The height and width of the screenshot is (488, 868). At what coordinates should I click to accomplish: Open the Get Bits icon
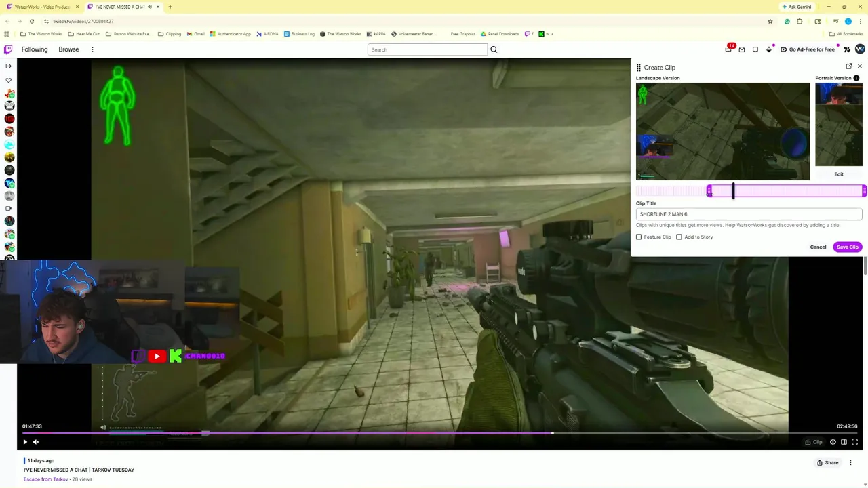click(x=769, y=49)
